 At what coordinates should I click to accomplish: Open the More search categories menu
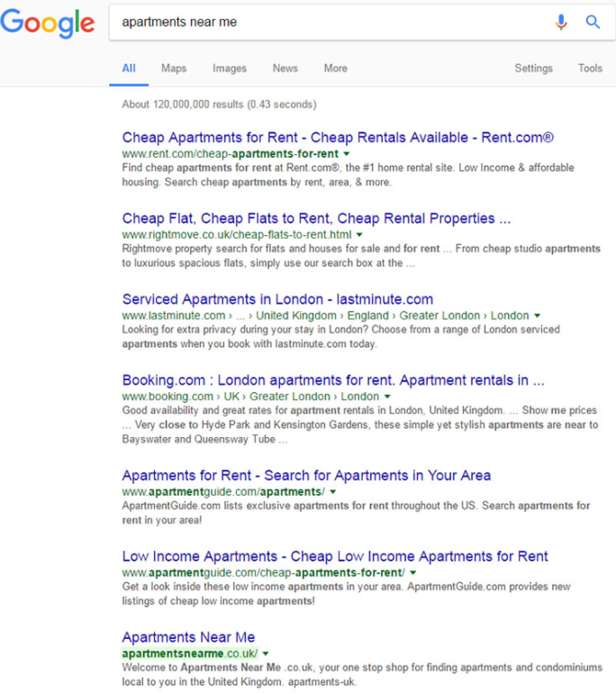(x=336, y=68)
